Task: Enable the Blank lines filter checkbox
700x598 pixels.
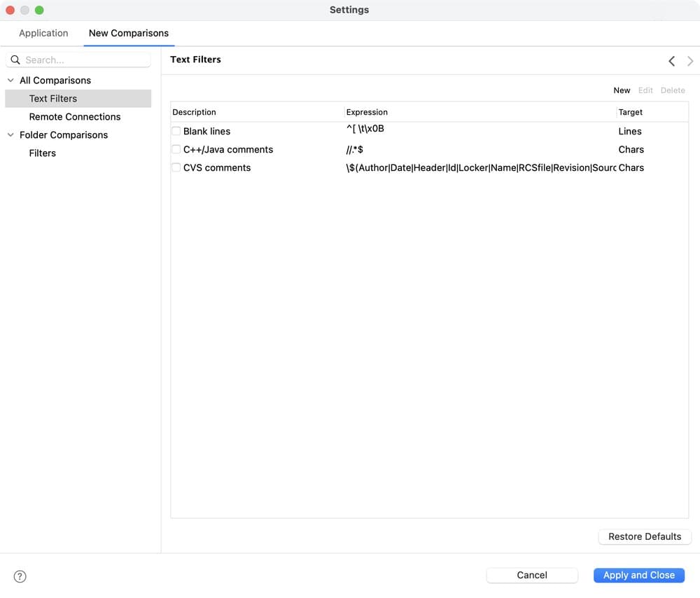Action: 176,131
